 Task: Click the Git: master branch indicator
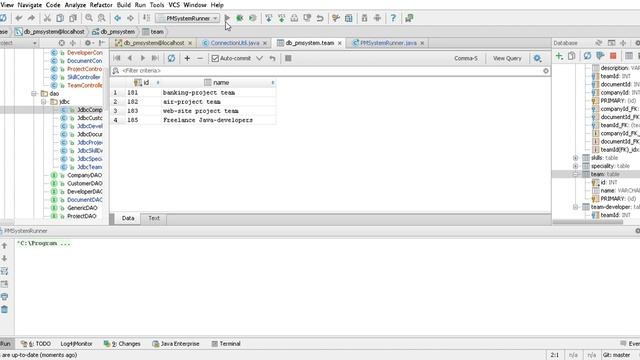[x=616, y=355]
